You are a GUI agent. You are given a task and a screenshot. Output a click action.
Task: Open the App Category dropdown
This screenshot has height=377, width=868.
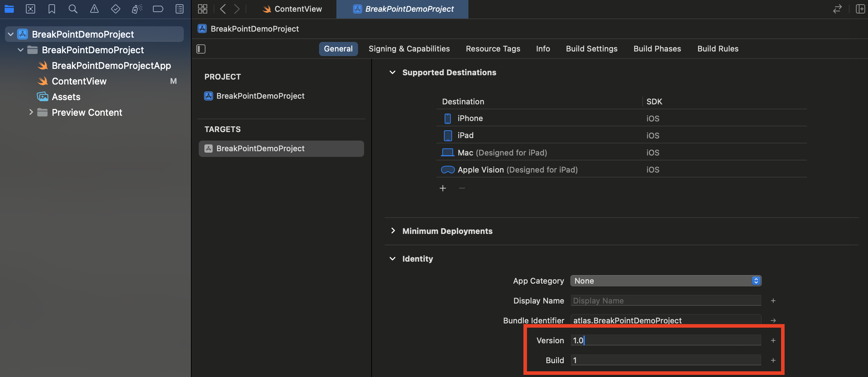coord(666,281)
